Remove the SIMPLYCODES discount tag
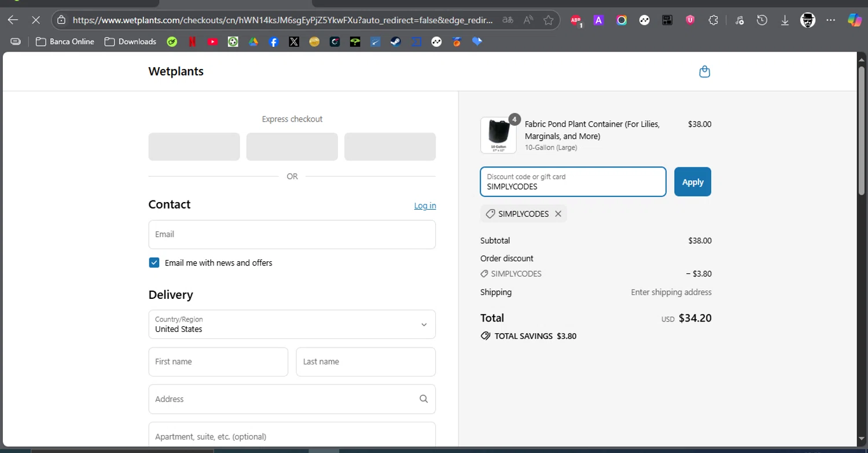Image resolution: width=868 pixels, height=453 pixels. (x=558, y=214)
